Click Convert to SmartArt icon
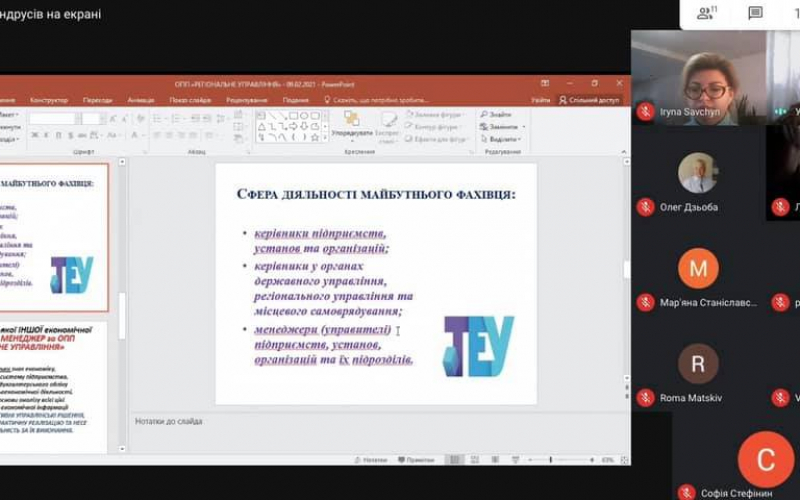Screen dimensions: 800x500 click(x=238, y=138)
